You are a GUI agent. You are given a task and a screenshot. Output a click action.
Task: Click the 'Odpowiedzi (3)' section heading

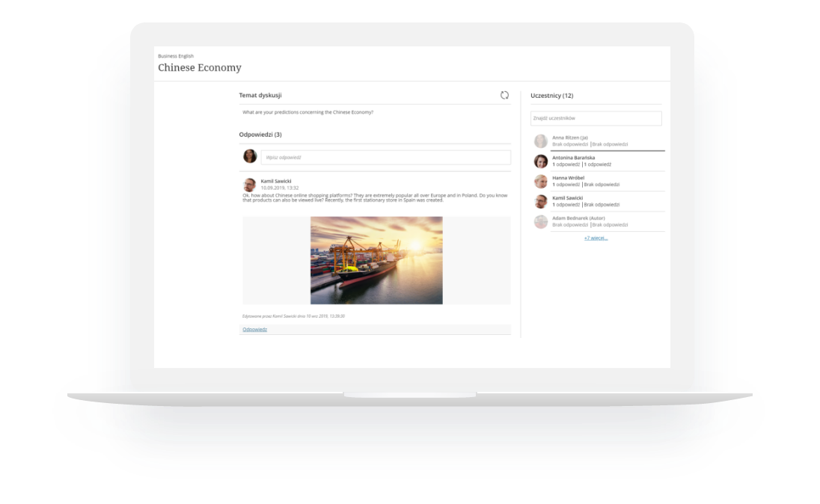260,135
